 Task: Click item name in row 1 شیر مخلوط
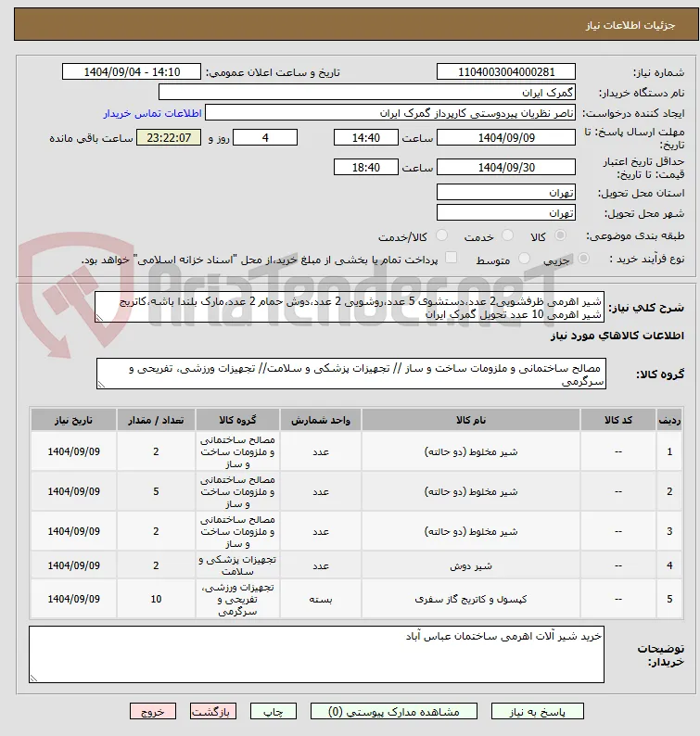pyautogui.click(x=470, y=451)
